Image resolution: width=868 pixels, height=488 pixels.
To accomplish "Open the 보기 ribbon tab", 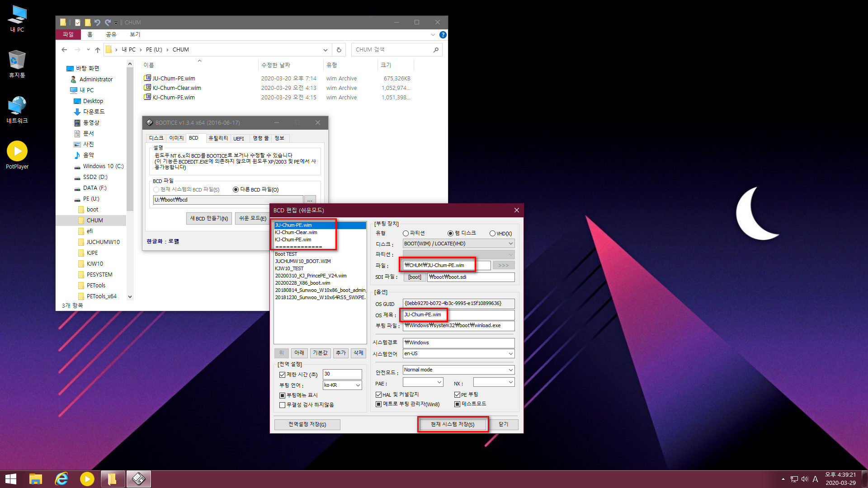I will (135, 34).
